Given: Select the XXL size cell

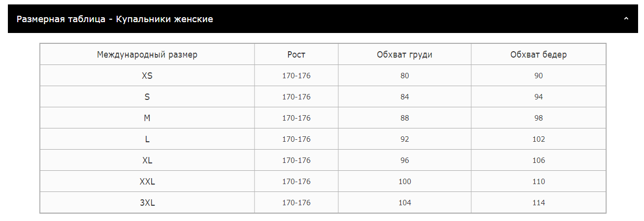Looking at the screenshot, I should 147,182.
